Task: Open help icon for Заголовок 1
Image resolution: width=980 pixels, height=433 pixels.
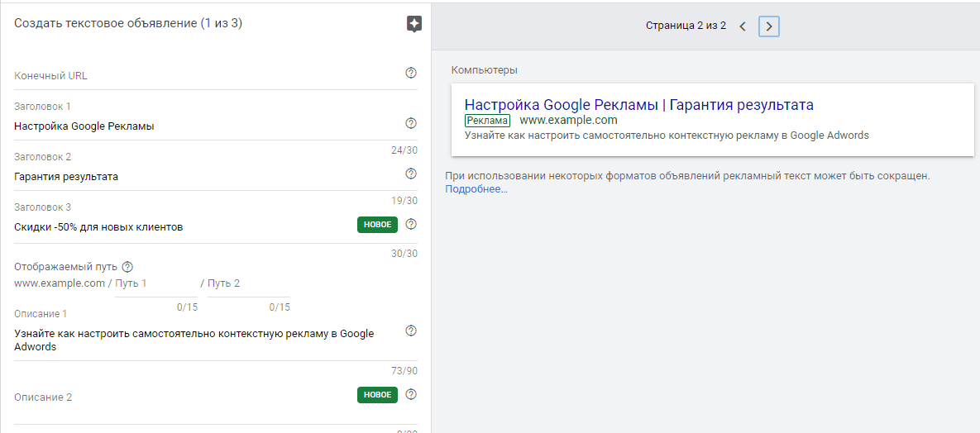Action: (x=411, y=123)
